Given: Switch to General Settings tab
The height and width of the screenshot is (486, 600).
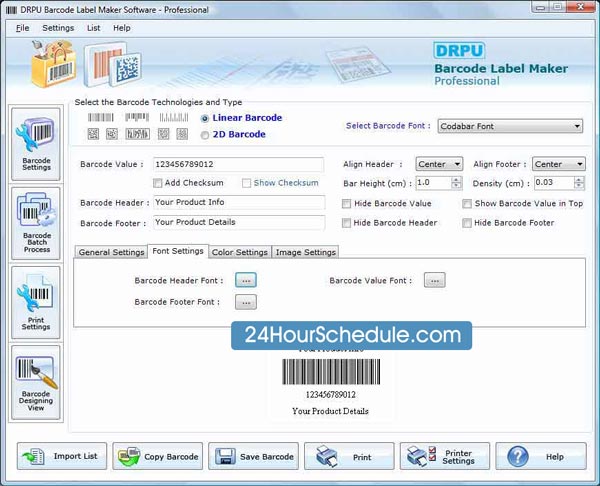Looking at the screenshot, I should 111,252.
